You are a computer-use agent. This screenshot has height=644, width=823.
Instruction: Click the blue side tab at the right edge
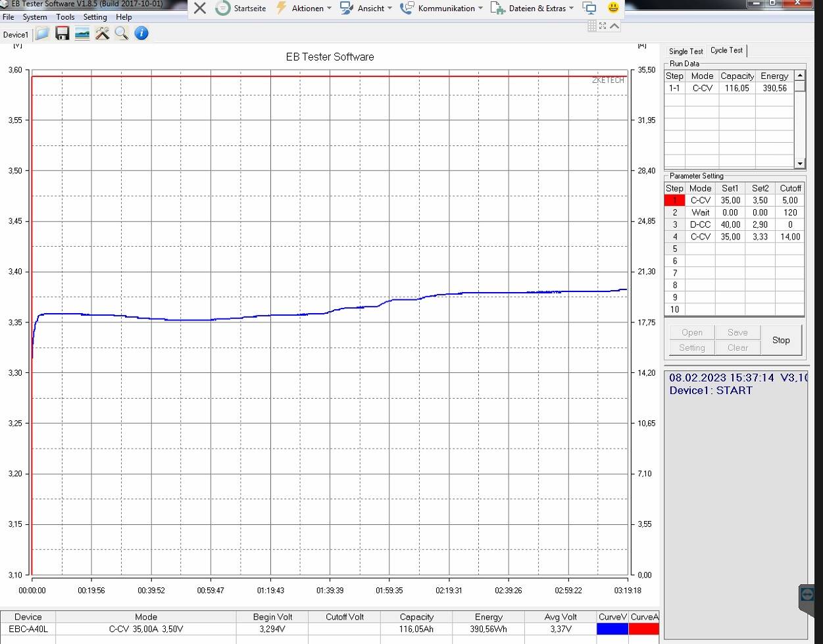coord(807,600)
